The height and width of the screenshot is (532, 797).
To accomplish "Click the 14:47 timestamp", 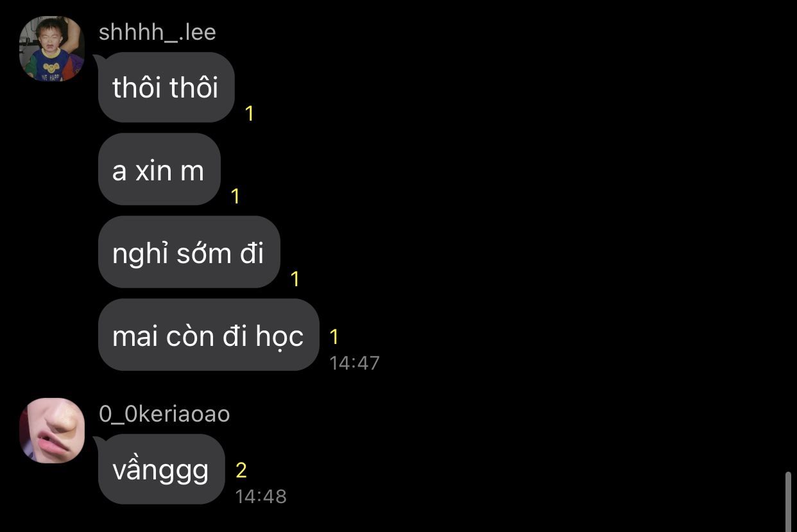I will coord(354,363).
